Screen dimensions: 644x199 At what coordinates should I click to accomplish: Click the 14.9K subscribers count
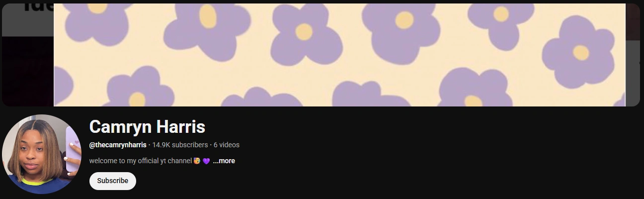[180, 145]
